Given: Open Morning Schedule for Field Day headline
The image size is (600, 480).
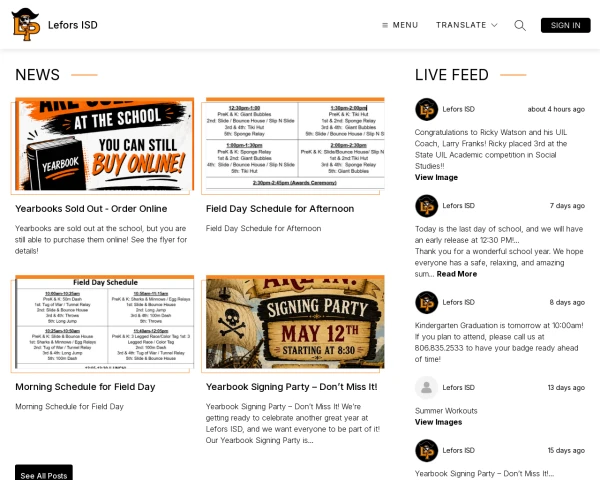Looking at the screenshot, I should tap(85, 387).
